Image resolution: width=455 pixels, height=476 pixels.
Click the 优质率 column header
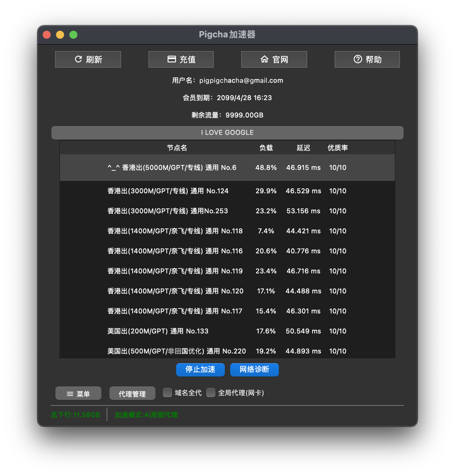[x=338, y=148]
